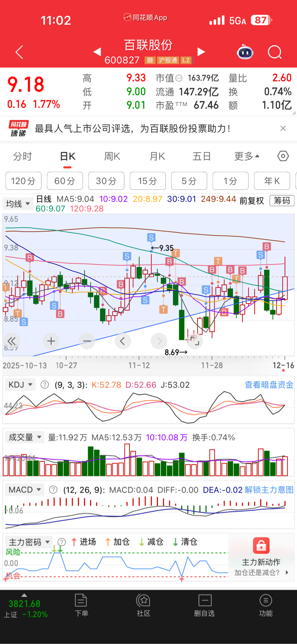The width and height of the screenshot is (297, 644).
Task: Open chart settings hexagon icon
Action: (283, 156)
